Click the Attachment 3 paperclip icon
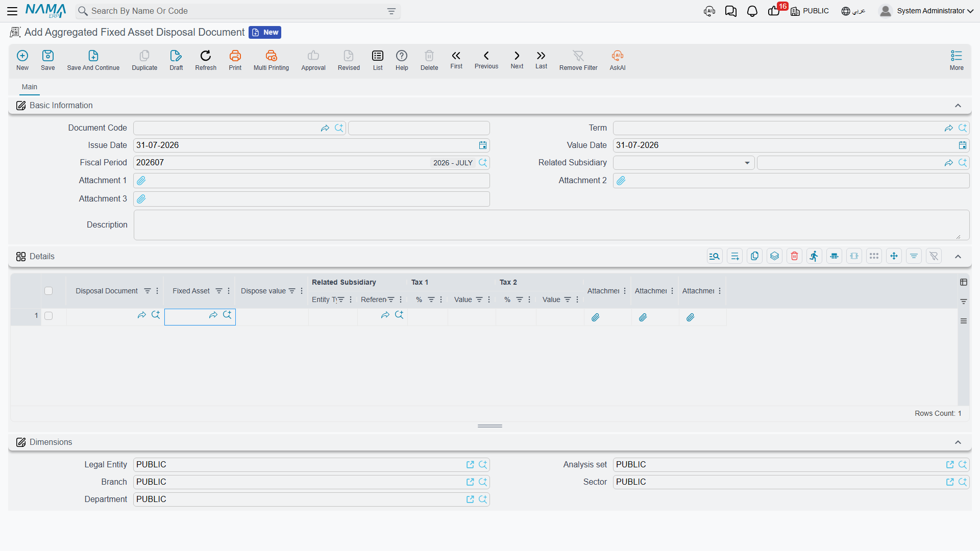Screen dimensions: 980x551 141,199
